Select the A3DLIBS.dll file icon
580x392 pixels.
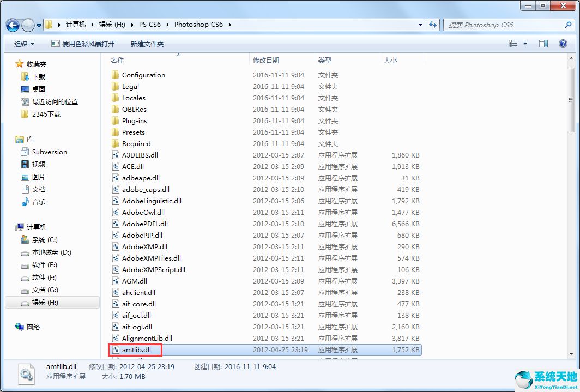(x=116, y=155)
